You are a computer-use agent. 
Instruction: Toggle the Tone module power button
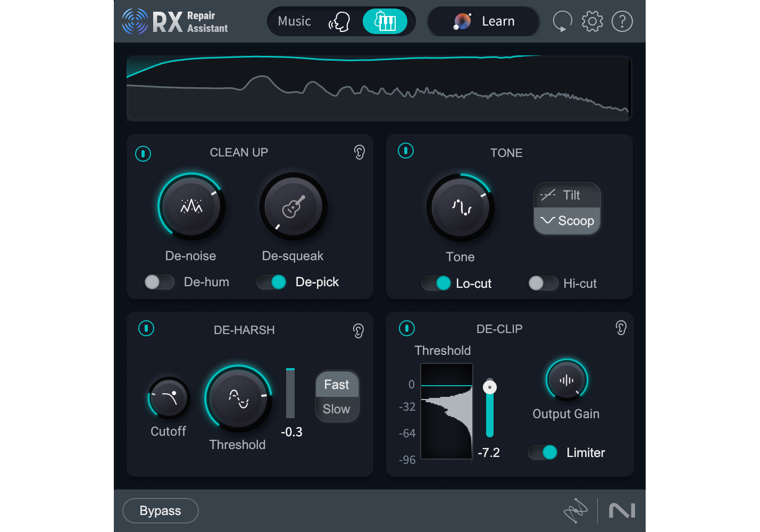pos(406,151)
